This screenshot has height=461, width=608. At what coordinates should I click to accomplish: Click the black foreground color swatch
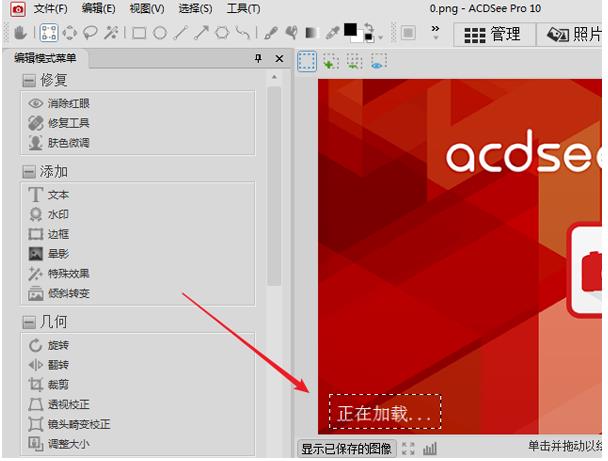pos(351,29)
